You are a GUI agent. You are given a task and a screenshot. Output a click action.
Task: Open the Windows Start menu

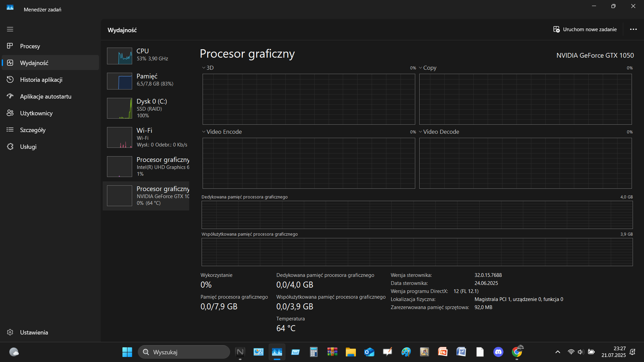[127, 352]
